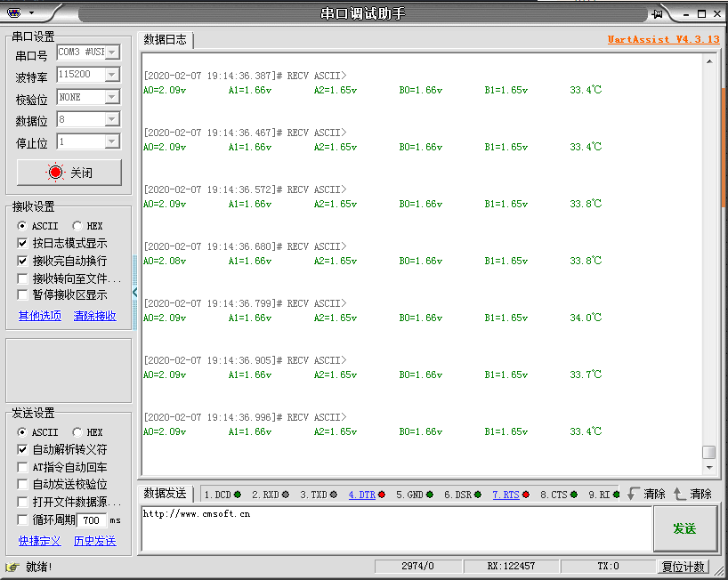Image resolution: width=728 pixels, height=580 pixels.
Task: Click the red port status indicator icon
Action: (x=55, y=173)
